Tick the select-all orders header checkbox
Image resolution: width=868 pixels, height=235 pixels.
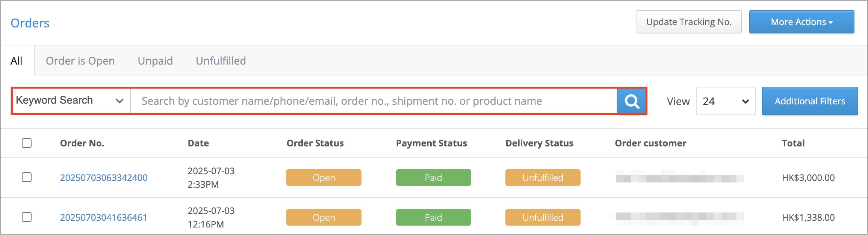(27, 143)
